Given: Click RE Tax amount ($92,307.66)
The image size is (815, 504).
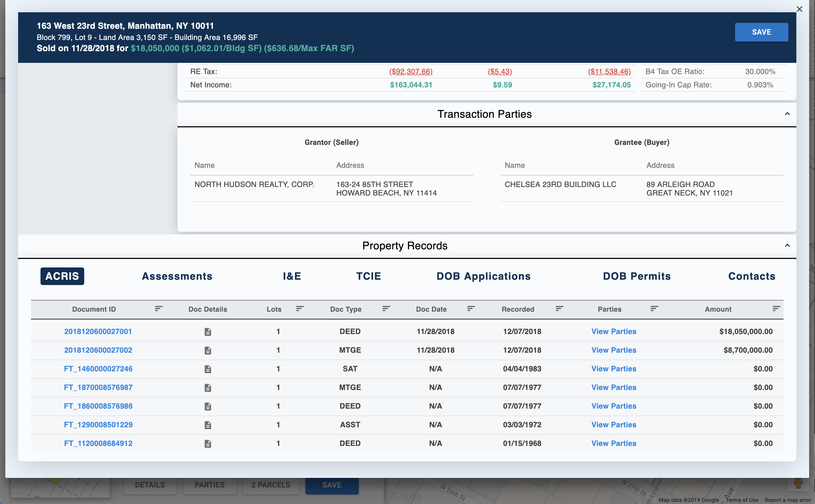Looking at the screenshot, I should tap(410, 71).
